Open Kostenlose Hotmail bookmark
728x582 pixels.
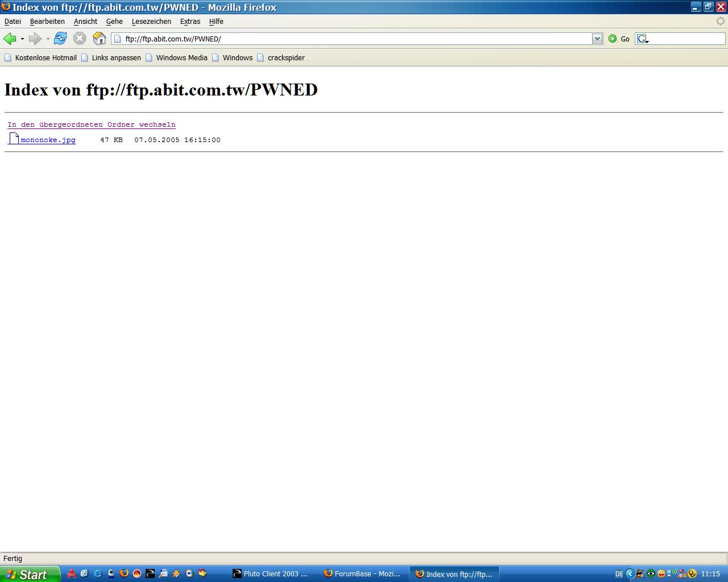(40, 57)
